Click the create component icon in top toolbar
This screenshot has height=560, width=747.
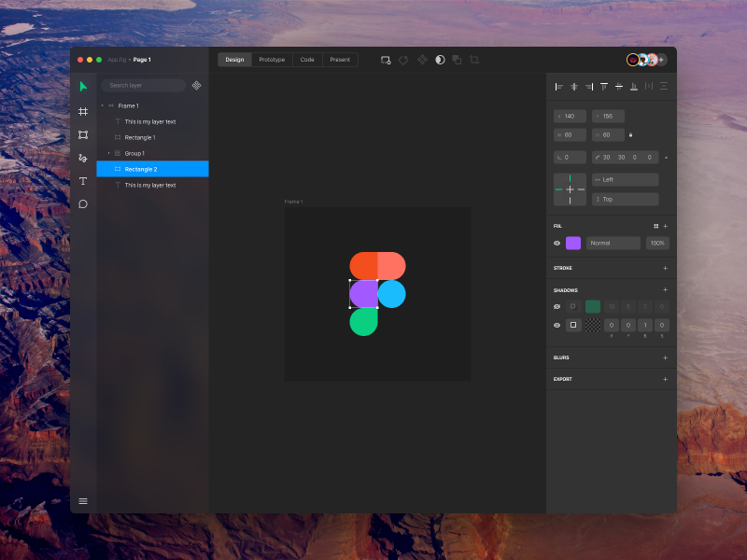coord(422,60)
